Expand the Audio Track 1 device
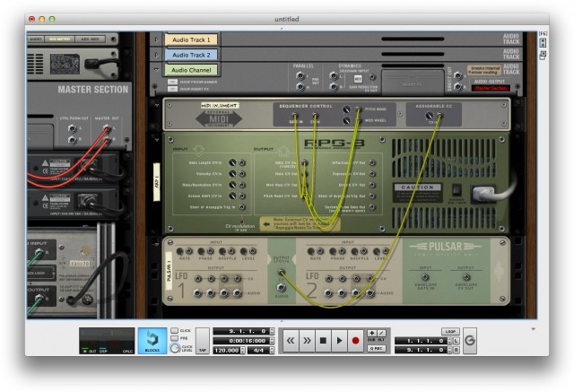Image resolution: width=574 pixels, height=392 pixels. pos(157,39)
